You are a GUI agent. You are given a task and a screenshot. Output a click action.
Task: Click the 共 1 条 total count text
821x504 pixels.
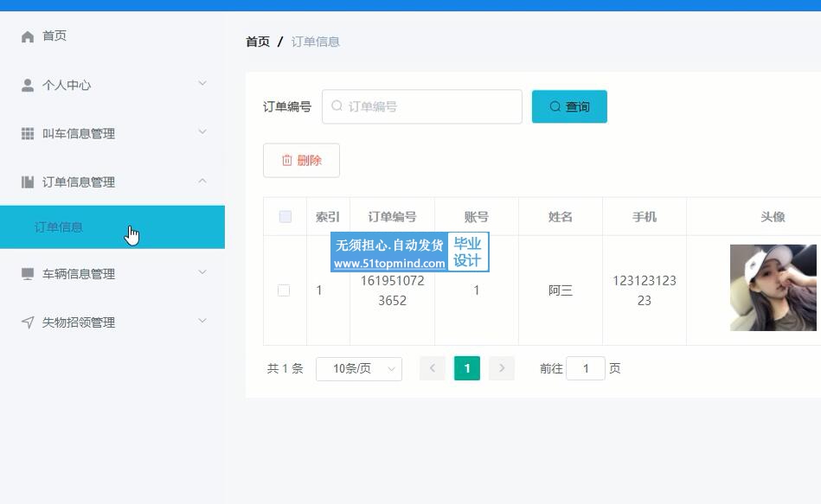[x=285, y=368]
